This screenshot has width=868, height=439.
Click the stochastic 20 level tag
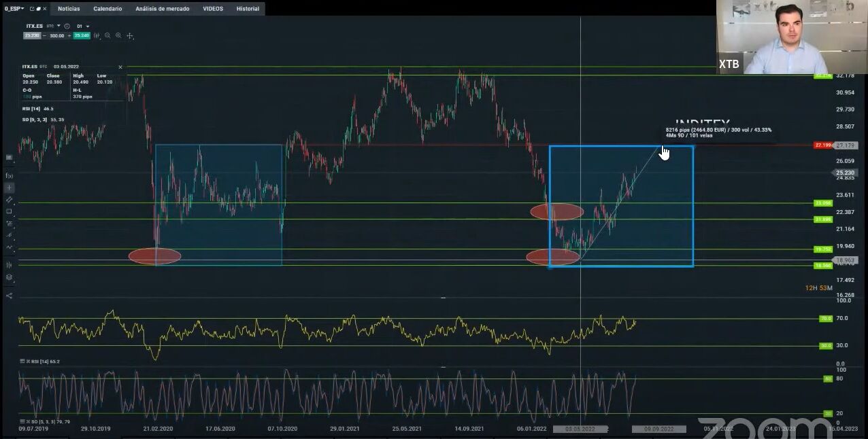point(828,413)
